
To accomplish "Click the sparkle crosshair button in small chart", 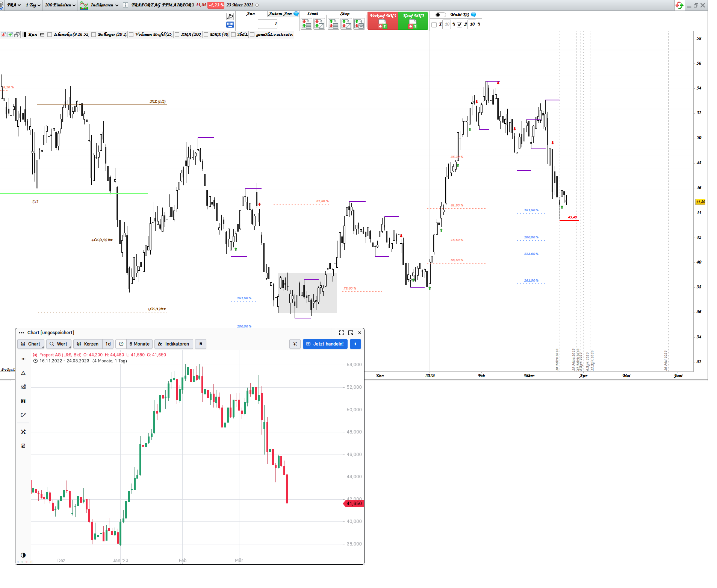I will (295, 344).
